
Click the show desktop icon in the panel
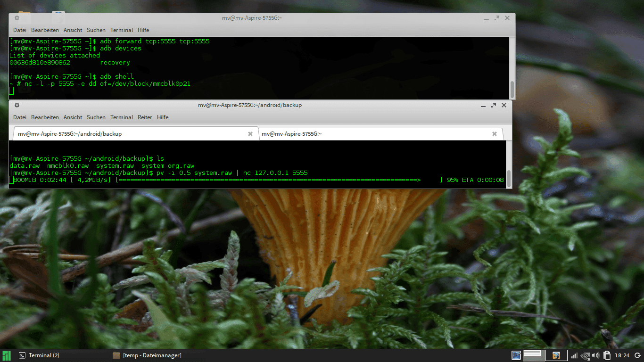tap(516, 355)
